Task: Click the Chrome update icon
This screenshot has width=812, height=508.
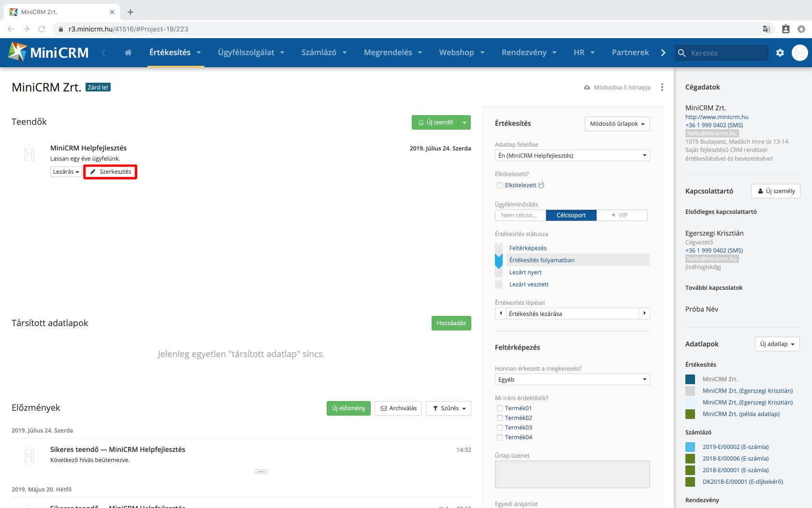Action: tap(801, 29)
